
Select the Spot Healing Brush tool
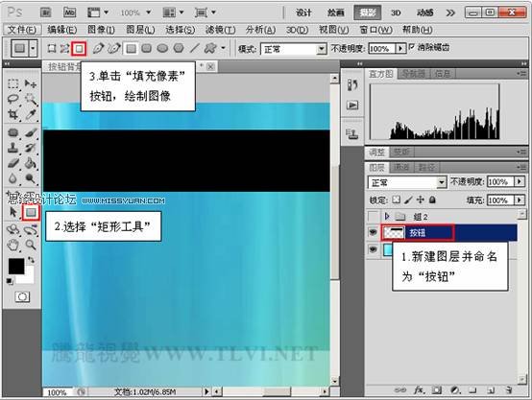click(13, 132)
